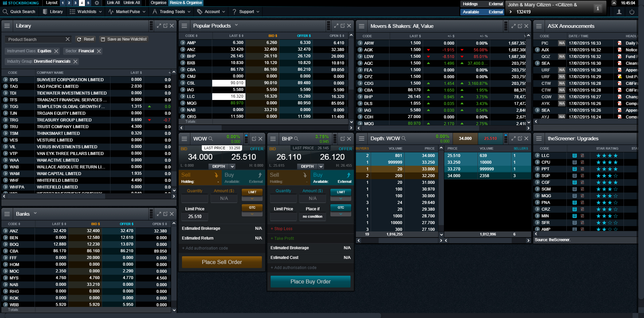
Task: Click the Place Buy Order button
Action: [310, 281]
